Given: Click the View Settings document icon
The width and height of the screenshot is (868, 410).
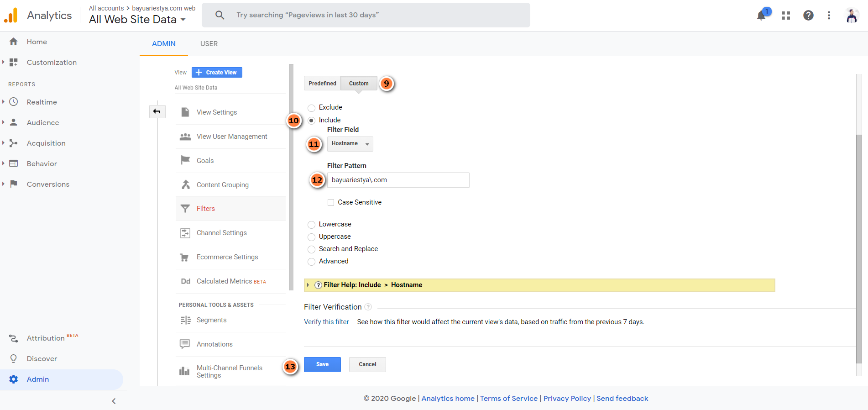Looking at the screenshot, I should [x=185, y=112].
